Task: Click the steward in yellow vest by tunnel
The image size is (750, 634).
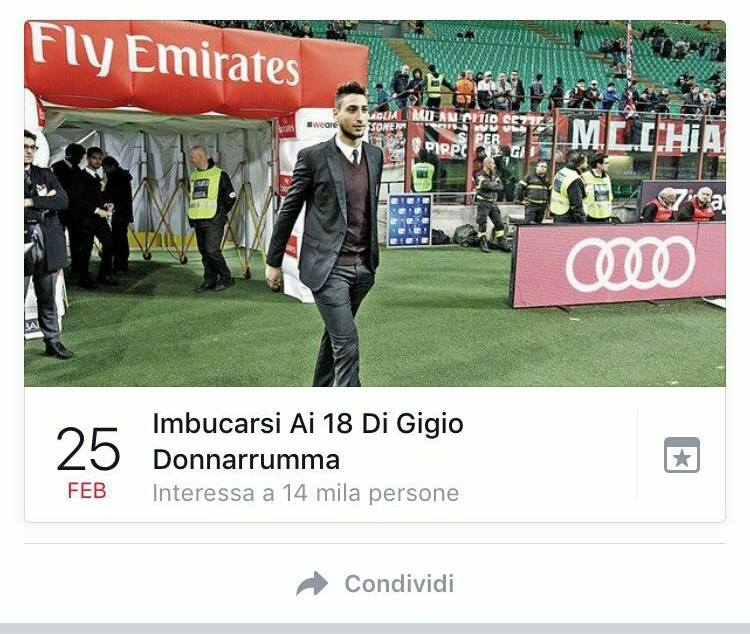Action: tap(209, 218)
